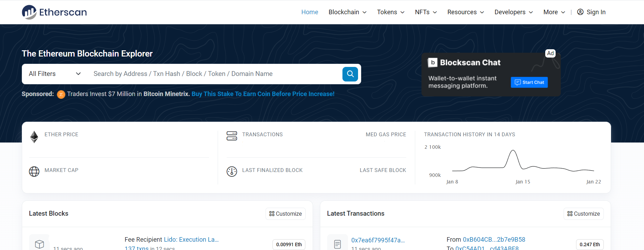Expand the More menu
This screenshot has width=644, height=250.
(554, 12)
